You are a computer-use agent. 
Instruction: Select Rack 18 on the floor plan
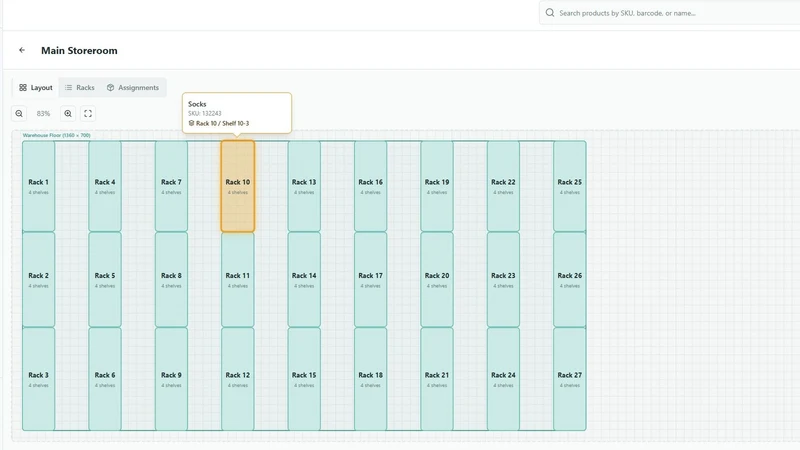tap(370, 379)
